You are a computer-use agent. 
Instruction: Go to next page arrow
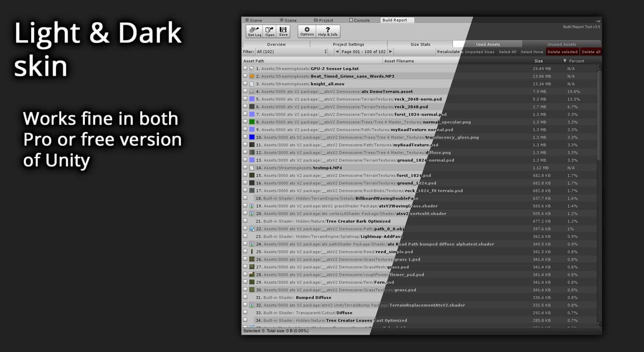[x=390, y=52]
